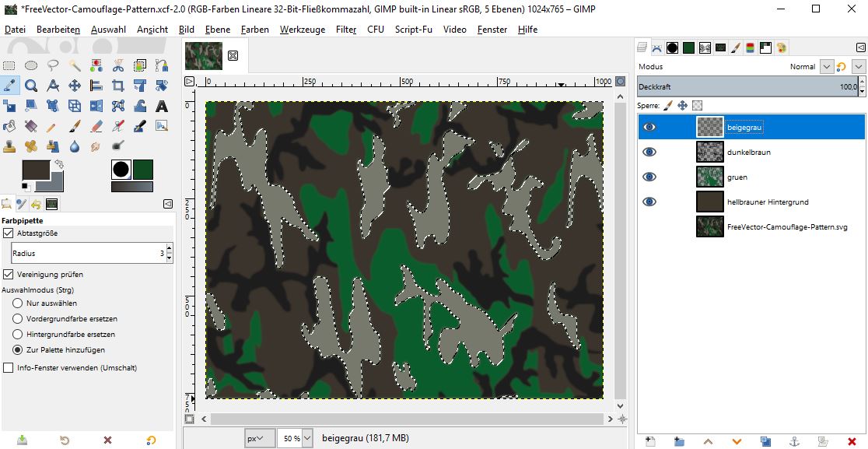
Task: Select the 'Nur auswählen' radio option
Action: tap(17, 303)
